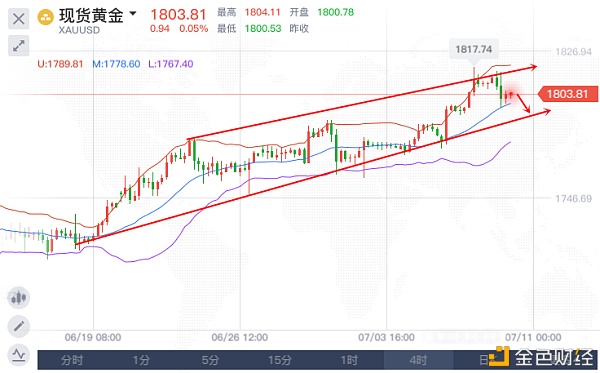Select the 4时 timeframe tab

coord(418,360)
